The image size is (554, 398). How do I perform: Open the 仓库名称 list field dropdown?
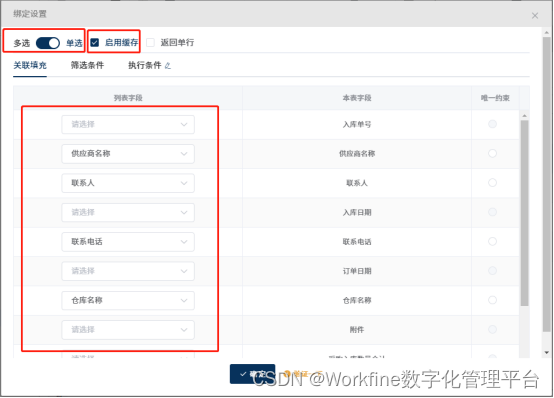[128, 300]
